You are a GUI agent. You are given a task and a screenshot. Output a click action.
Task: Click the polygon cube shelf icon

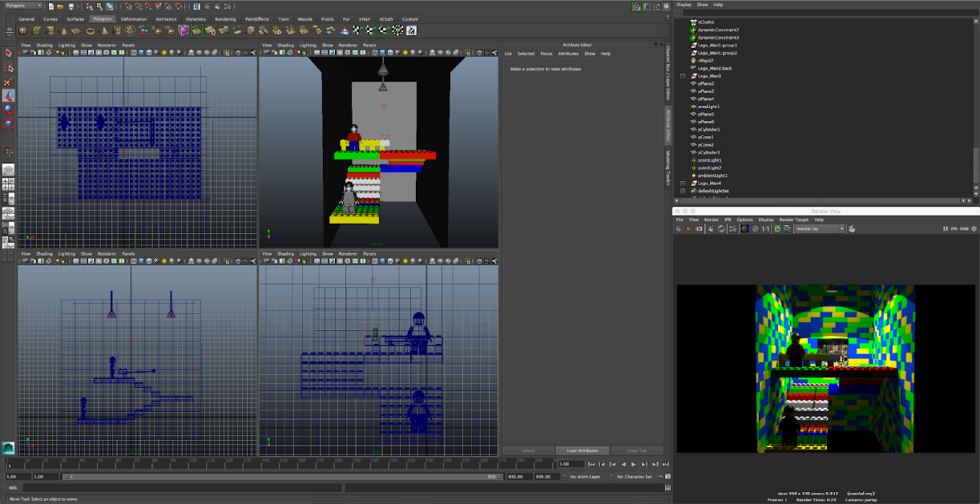[38, 30]
